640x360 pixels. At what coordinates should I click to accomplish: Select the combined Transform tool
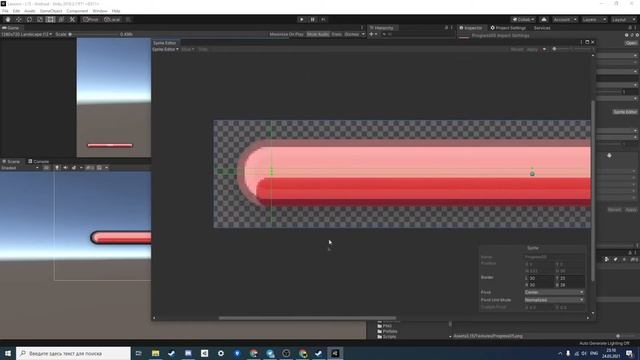61,19
